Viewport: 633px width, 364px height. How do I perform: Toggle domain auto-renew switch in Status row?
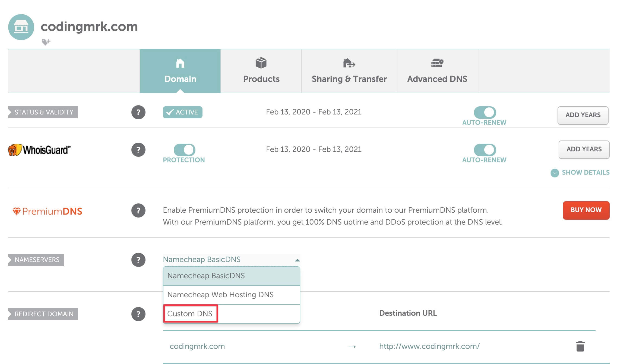coord(485,112)
